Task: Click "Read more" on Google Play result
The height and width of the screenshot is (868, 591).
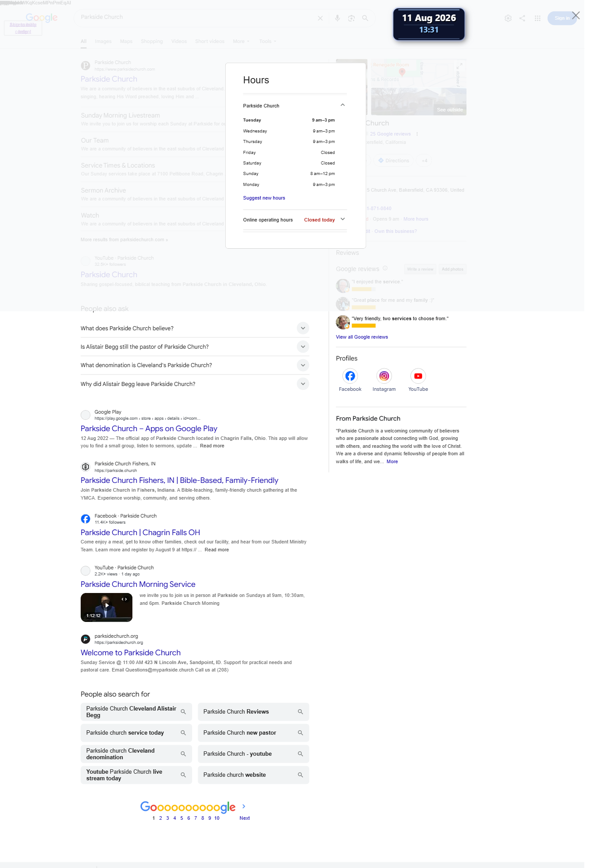Action: tap(212, 446)
